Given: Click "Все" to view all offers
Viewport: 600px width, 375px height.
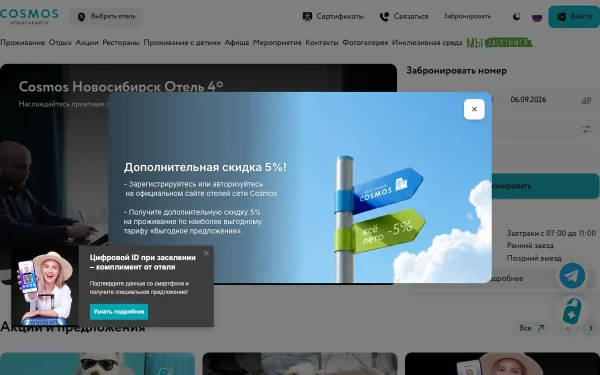Looking at the screenshot, I should pos(532,328).
